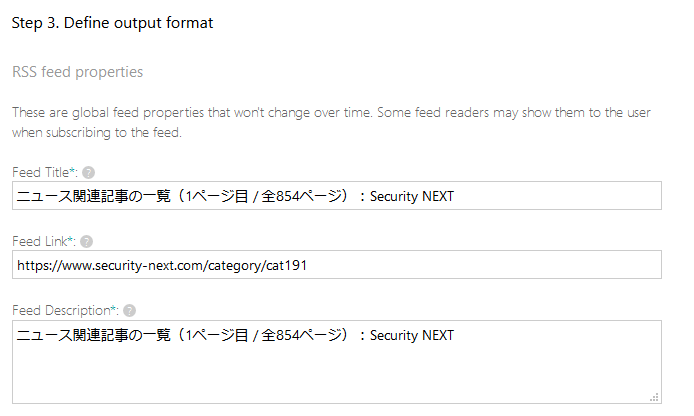
Task: Click the required asterisk after Feed Link
Action: 70,240
